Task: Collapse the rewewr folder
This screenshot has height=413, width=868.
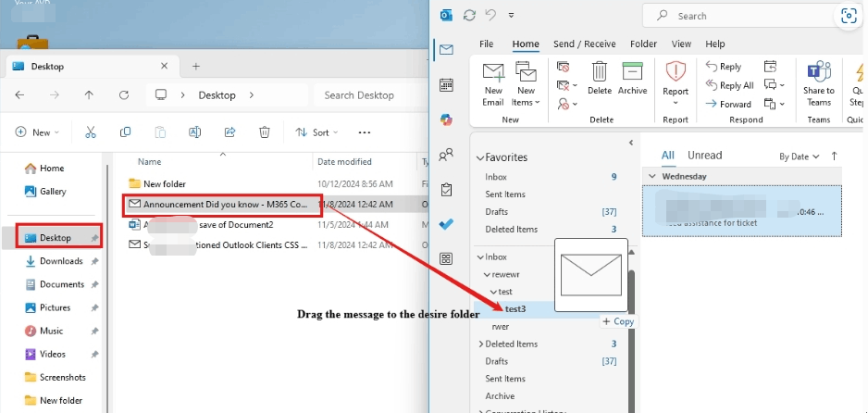Action: tap(487, 275)
